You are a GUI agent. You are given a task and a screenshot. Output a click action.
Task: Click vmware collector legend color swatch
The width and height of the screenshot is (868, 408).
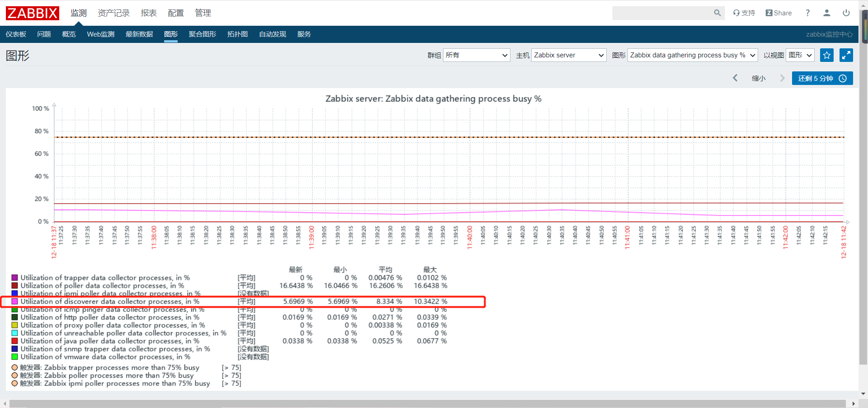(14, 356)
